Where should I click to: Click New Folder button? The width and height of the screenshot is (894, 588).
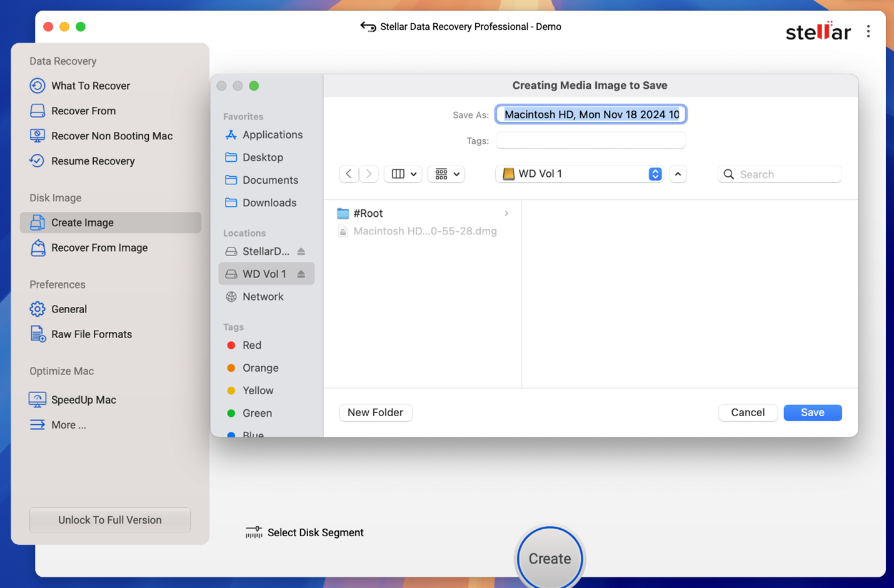coord(375,412)
